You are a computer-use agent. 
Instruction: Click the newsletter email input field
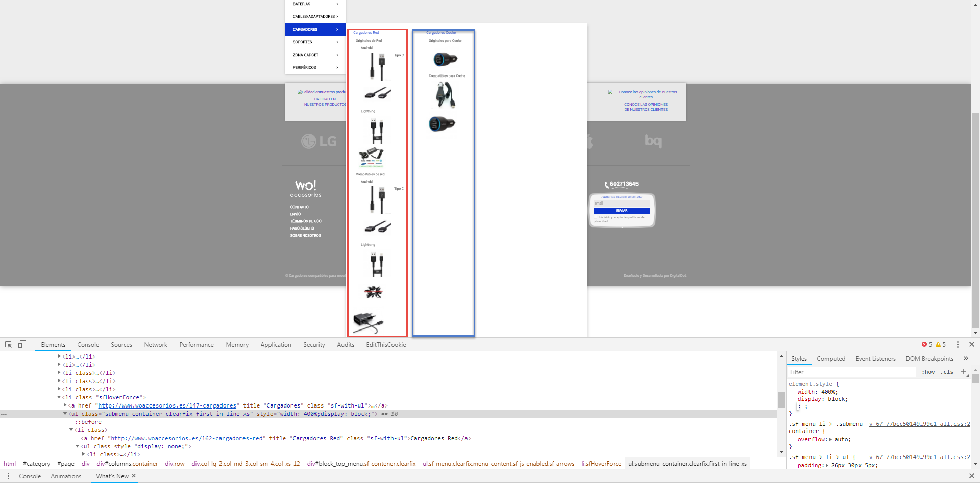[x=622, y=204]
